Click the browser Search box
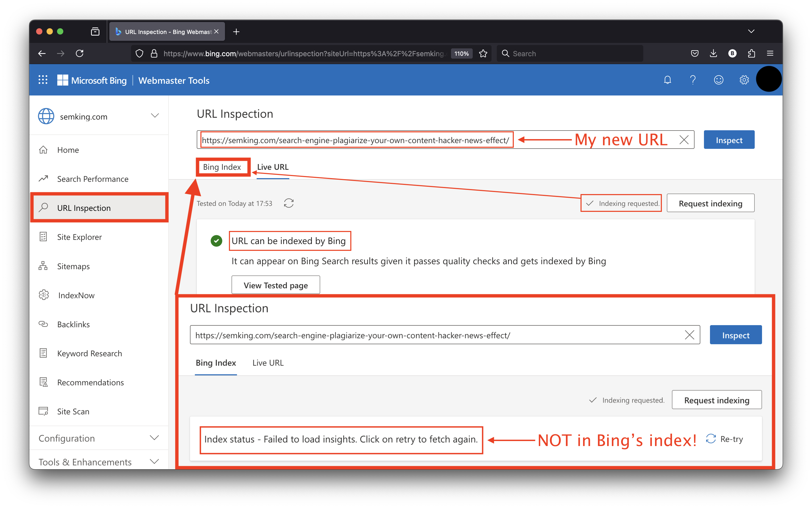 pyautogui.click(x=569, y=53)
